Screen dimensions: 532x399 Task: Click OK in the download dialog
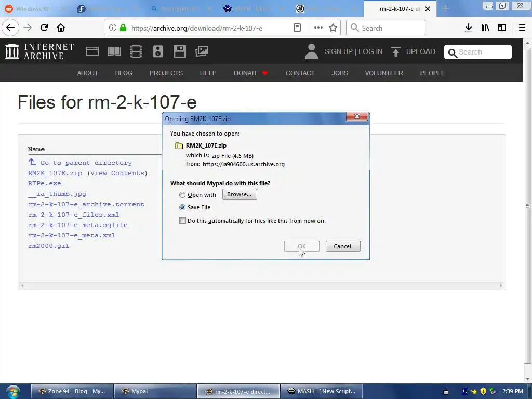click(x=302, y=246)
